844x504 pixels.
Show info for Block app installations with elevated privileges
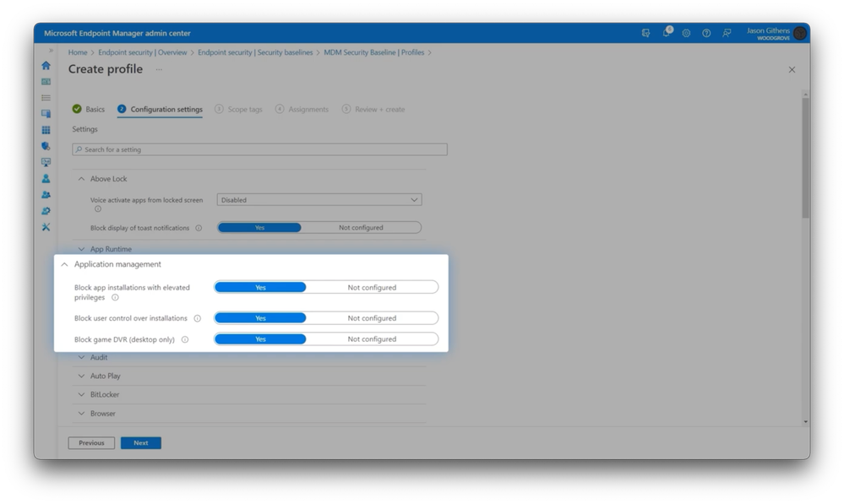pyautogui.click(x=115, y=297)
